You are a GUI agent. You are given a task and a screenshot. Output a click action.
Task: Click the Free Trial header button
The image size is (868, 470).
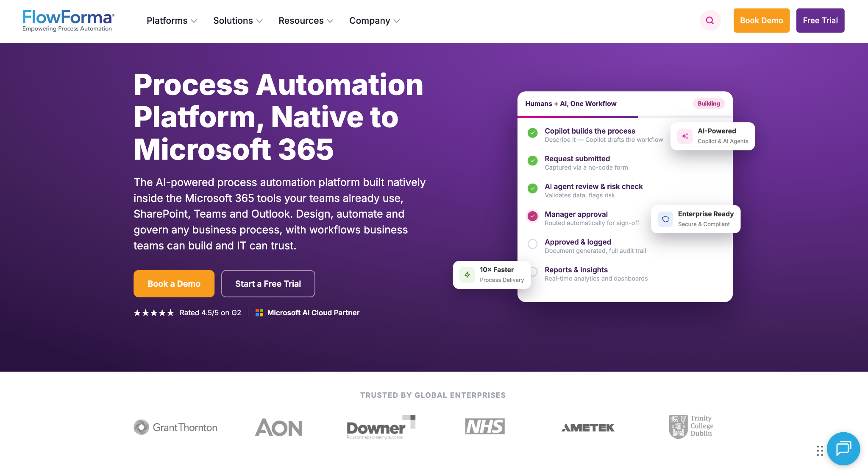point(821,20)
